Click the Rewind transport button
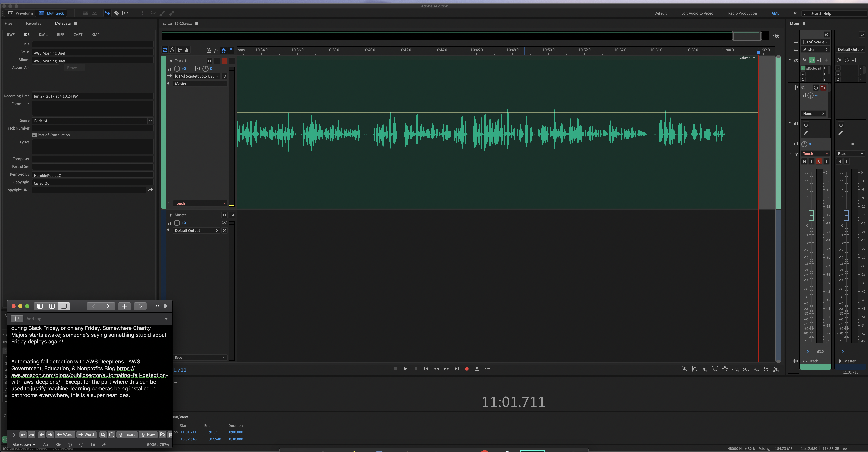The width and height of the screenshot is (868, 452). pos(436,369)
